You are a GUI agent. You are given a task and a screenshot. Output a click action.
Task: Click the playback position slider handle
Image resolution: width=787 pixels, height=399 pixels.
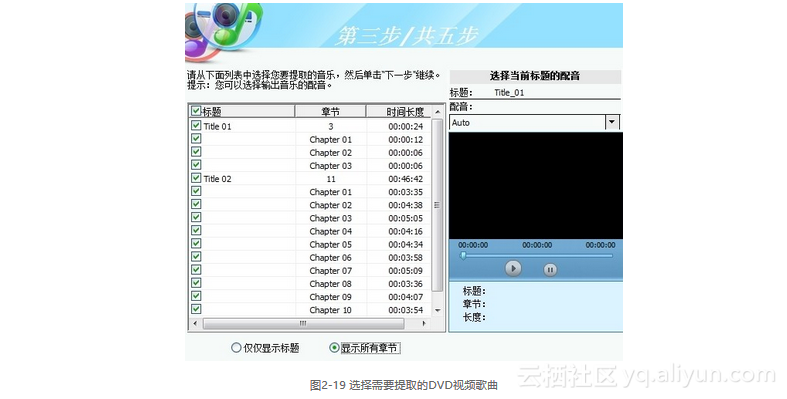point(463,255)
